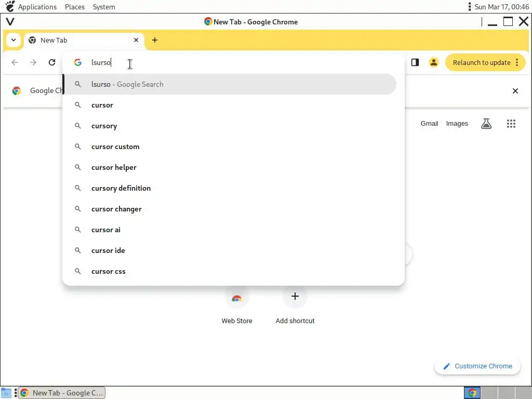Open the Chrome profile avatar
This screenshot has width=532, height=399.
pyautogui.click(x=434, y=62)
